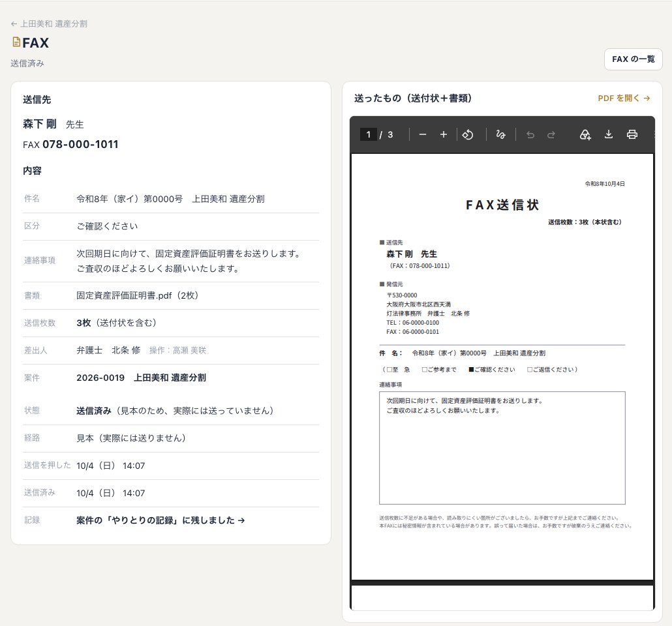Open the FAX の一覧 list
The height and width of the screenshot is (626, 672).
633,59
